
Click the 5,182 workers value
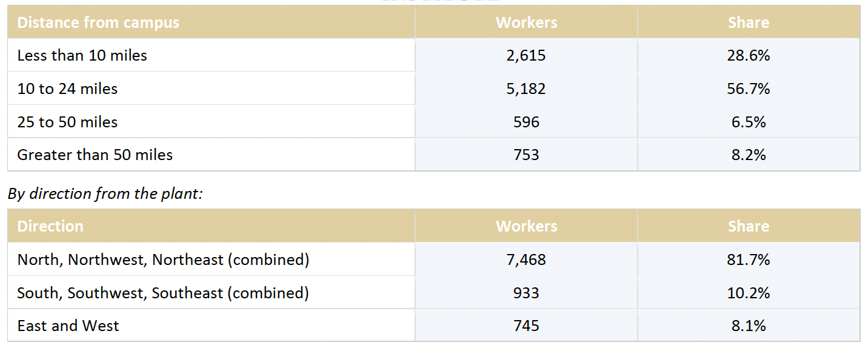(x=526, y=89)
